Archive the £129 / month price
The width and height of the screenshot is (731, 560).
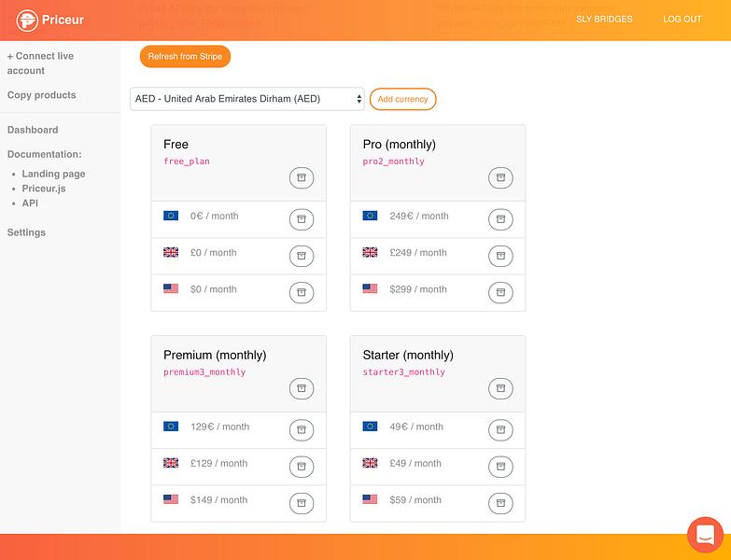[302, 467]
